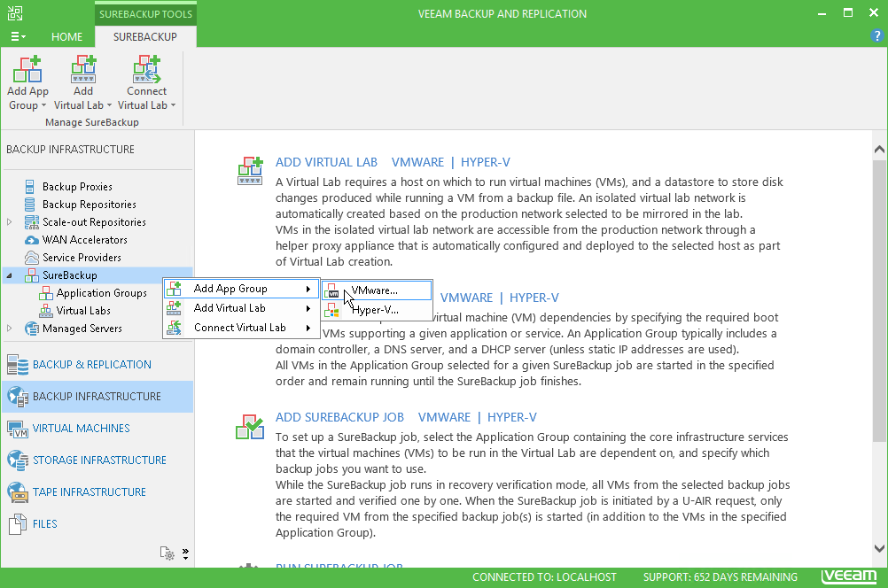Screen dimensions: 888x588
Task: Open the main hamburger menu dropdown
Action: pos(18,37)
